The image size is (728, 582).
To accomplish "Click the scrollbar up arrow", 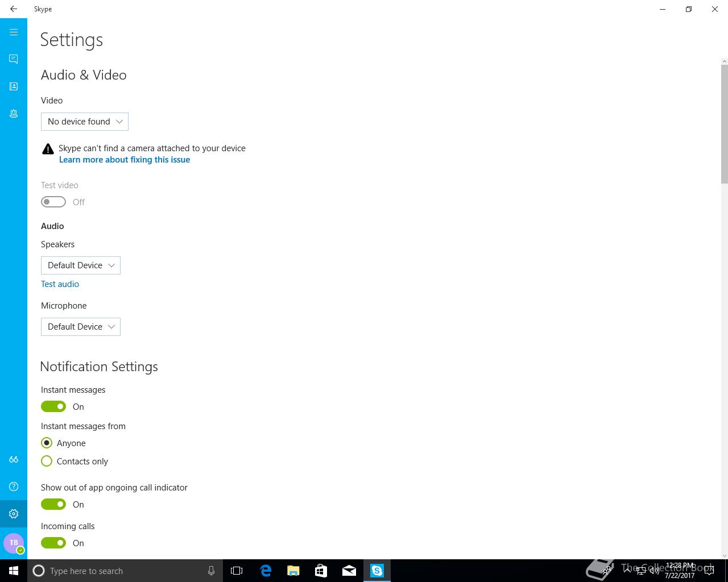I will (724, 61).
